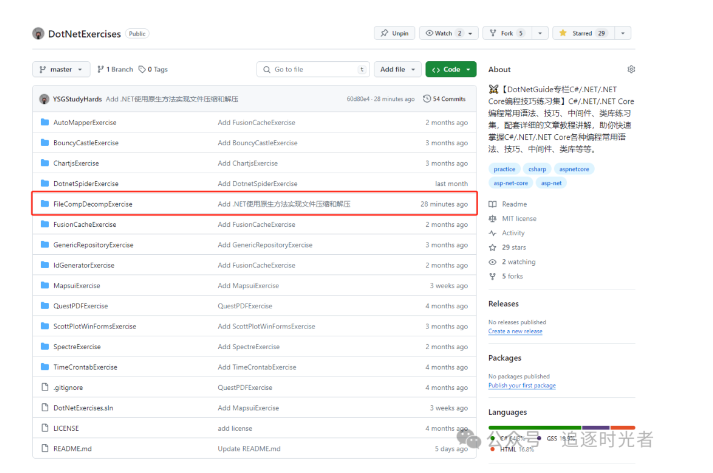Open YSGStudyHards committer profile
The image size is (713, 473).
77,99
